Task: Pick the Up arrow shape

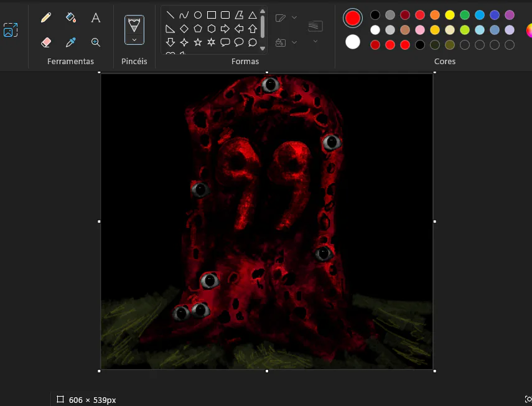Action: click(x=253, y=29)
